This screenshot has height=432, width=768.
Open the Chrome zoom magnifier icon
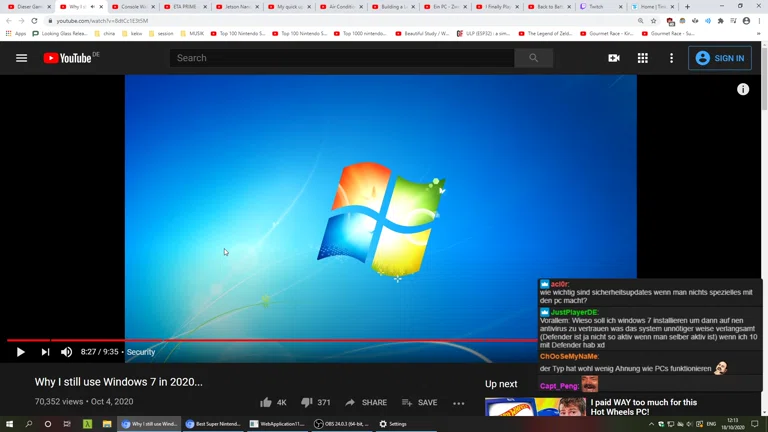coord(641,21)
